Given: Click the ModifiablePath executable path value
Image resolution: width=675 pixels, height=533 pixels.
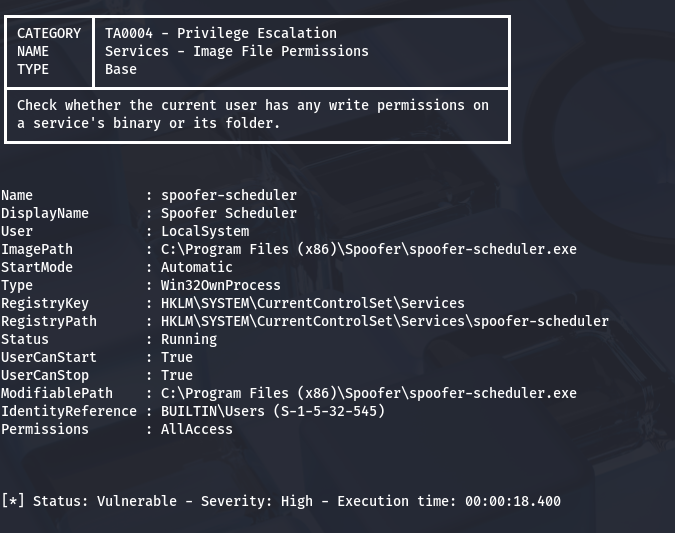Looking at the screenshot, I should (368, 393).
